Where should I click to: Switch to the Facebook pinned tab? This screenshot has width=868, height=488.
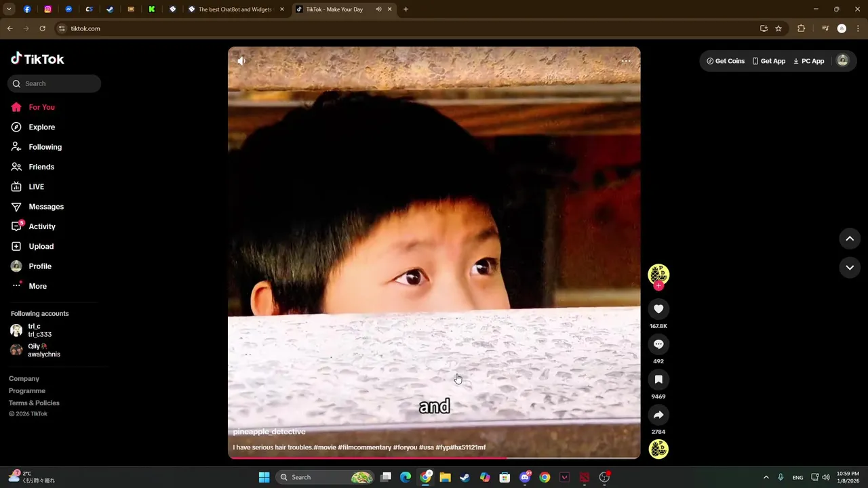coord(27,9)
